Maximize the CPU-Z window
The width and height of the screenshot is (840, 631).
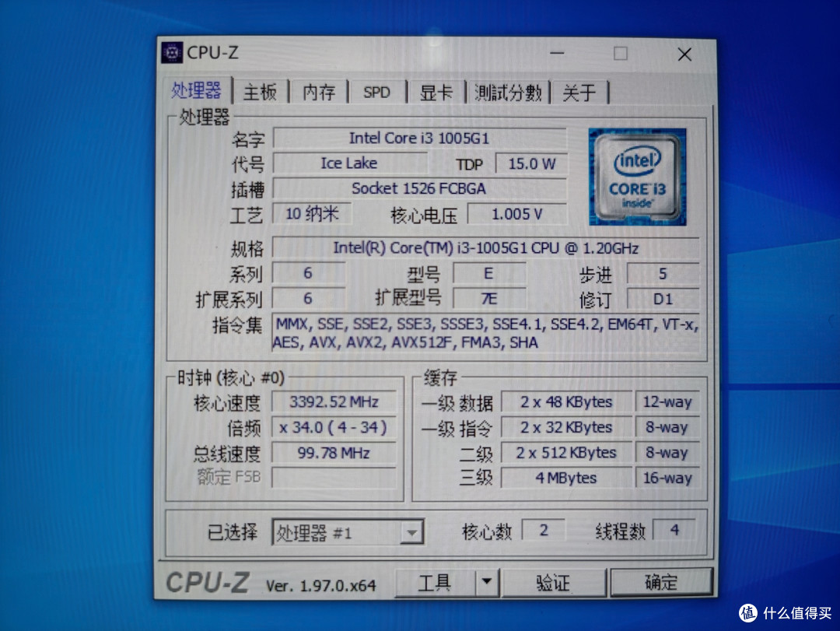click(621, 53)
